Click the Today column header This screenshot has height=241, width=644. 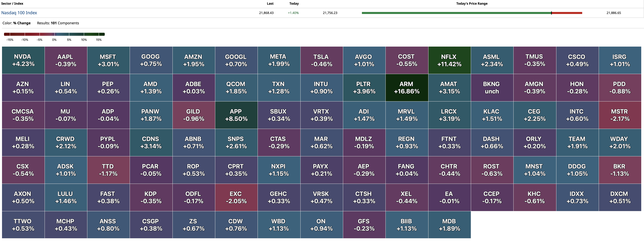pyautogui.click(x=294, y=4)
